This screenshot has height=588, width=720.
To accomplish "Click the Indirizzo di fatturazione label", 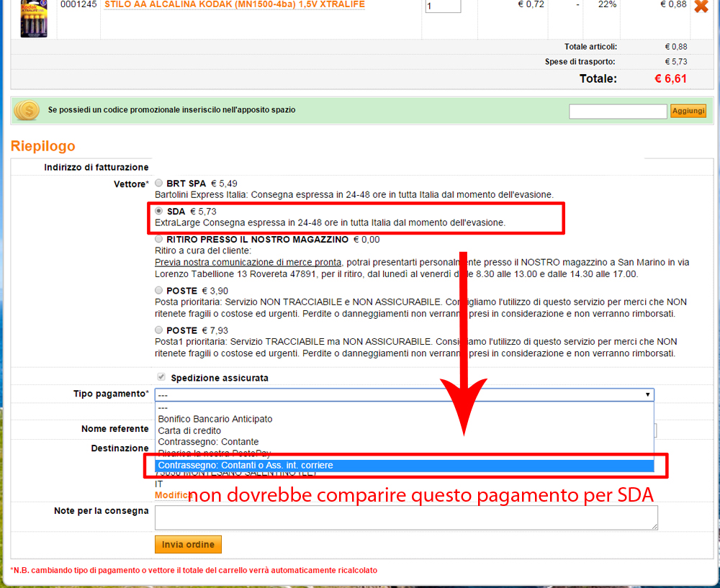I will click(96, 168).
